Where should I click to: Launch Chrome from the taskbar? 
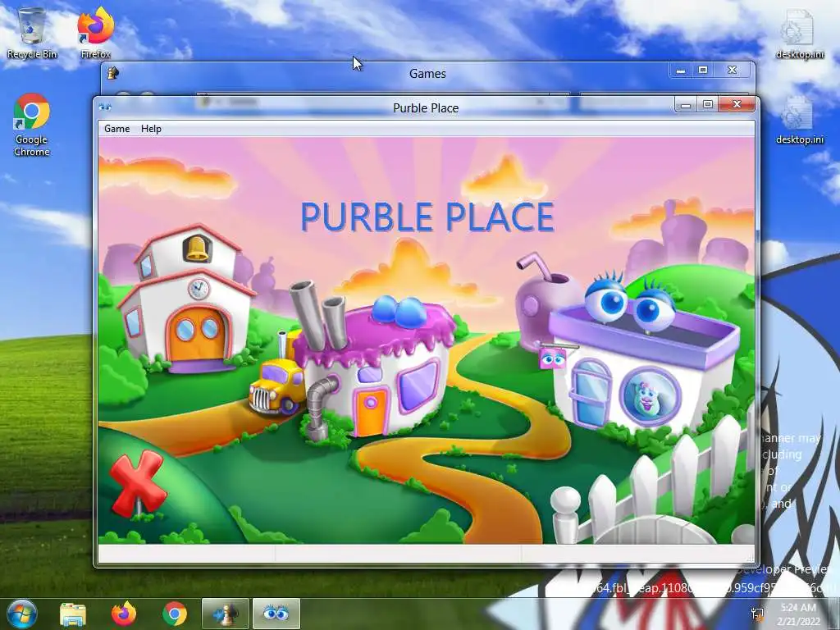[175, 614]
